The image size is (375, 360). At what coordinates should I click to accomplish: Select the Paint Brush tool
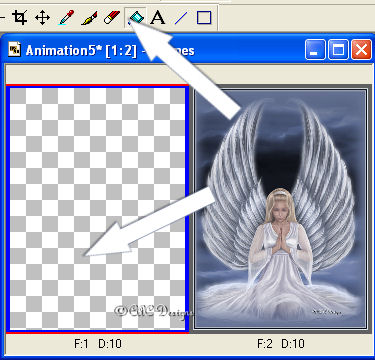point(89,17)
